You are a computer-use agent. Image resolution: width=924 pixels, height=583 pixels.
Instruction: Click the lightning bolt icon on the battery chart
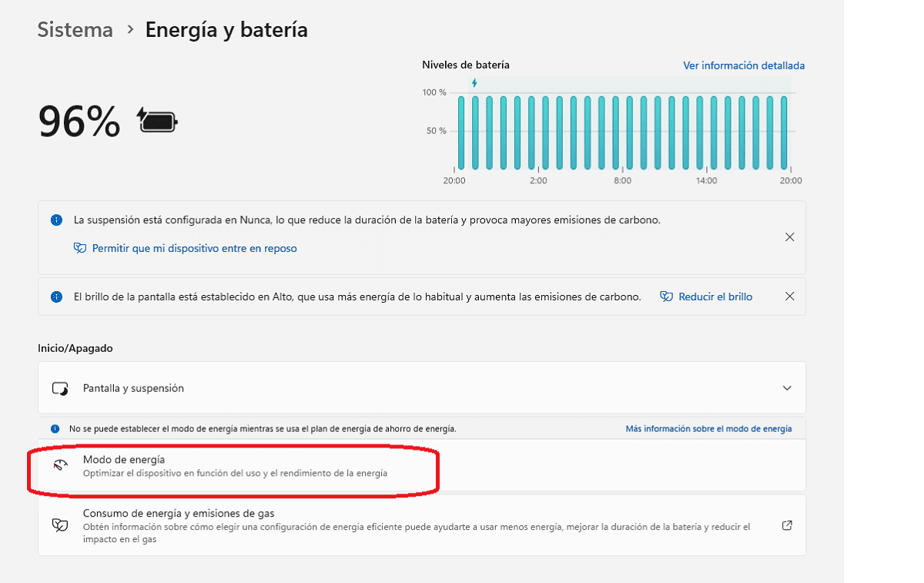[x=473, y=85]
